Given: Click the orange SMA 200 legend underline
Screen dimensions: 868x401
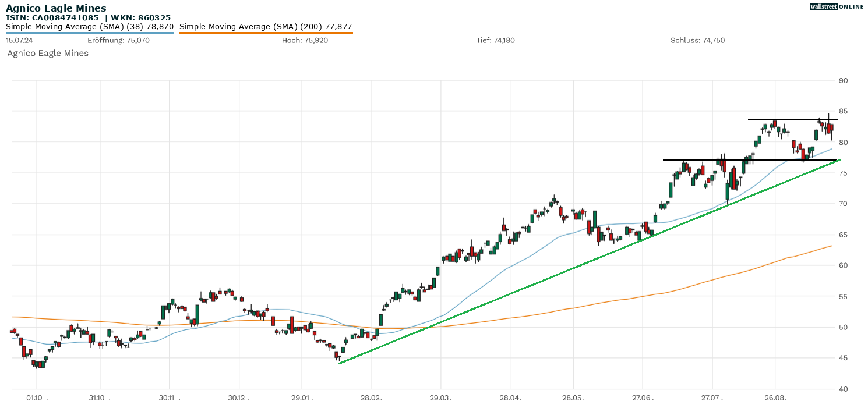Looking at the screenshot, I should [266, 33].
